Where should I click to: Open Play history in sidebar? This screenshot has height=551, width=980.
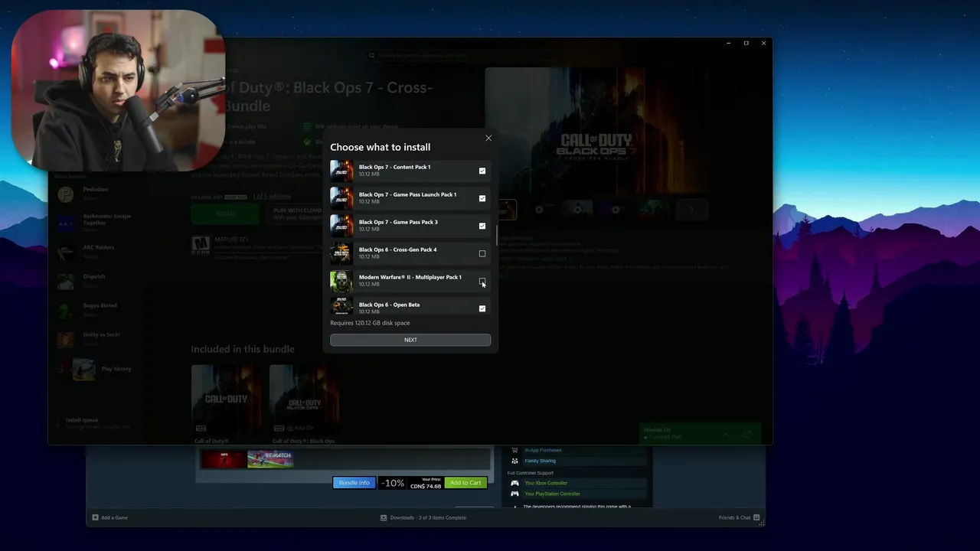94,369
